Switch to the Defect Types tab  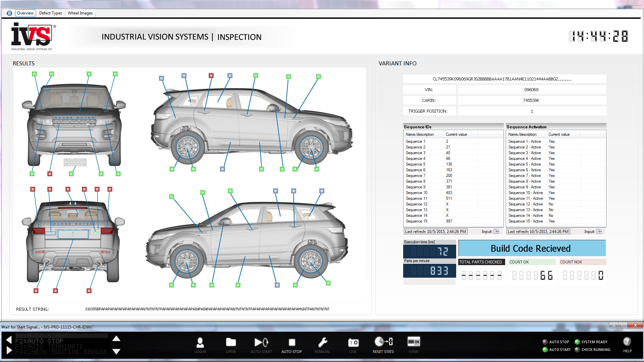click(x=50, y=13)
